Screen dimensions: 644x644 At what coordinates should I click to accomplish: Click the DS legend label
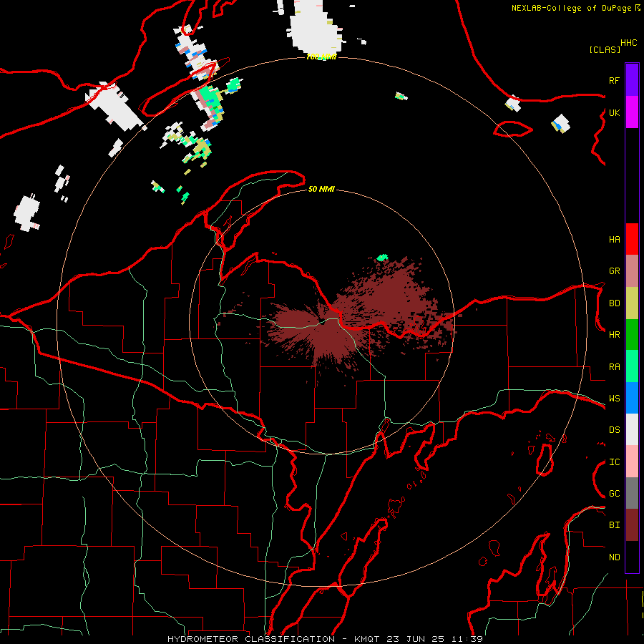614,430
